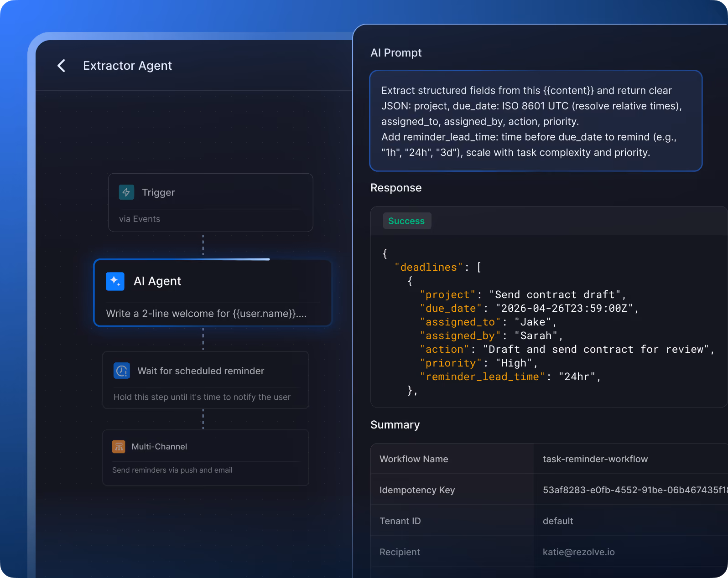This screenshot has height=578, width=728.
Task: Click the katie@rezolve.io recipient value
Action: (579, 552)
